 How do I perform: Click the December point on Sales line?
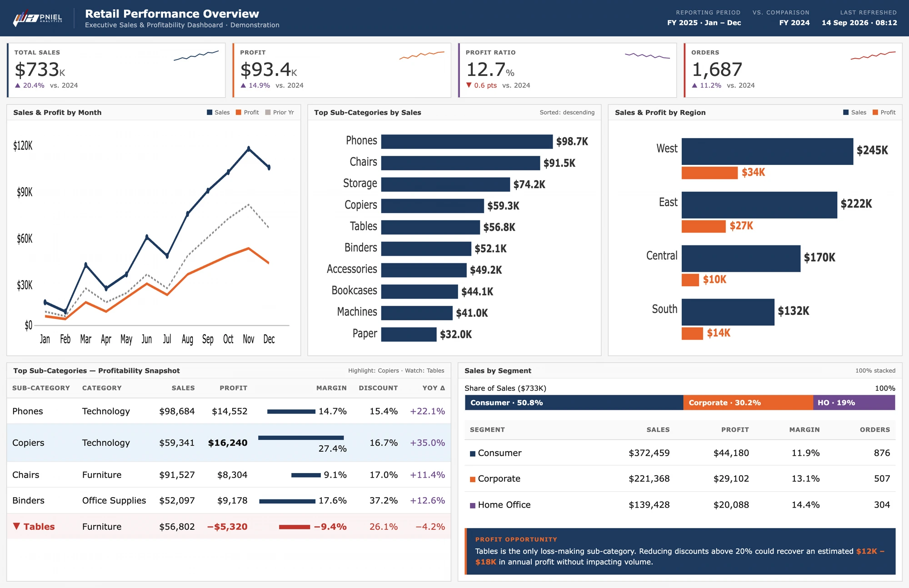pyautogui.click(x=269, y=167)
